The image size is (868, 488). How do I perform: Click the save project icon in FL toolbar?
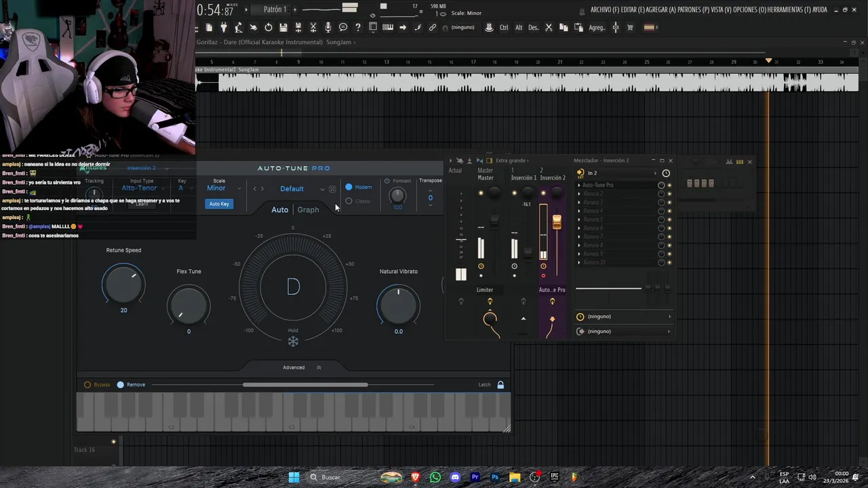(x=283, y=27)
